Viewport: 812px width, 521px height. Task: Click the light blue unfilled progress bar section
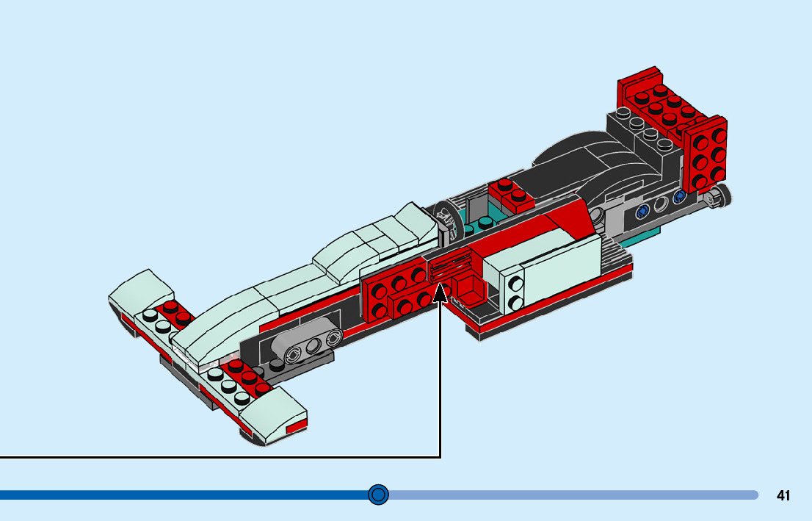(573, 495)
